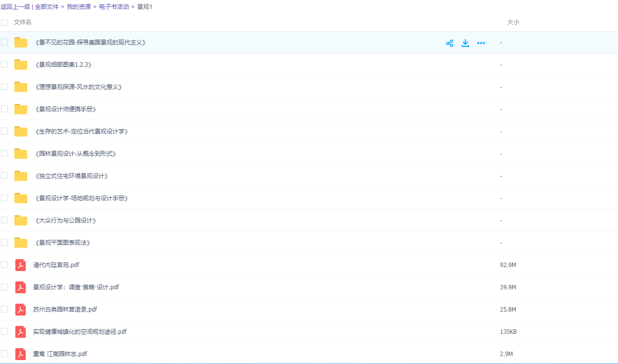Screen dimensions: 618x364
Task: Check the box for 苏州古典园林营造录.pdf
Action: (x=4, y=309)
